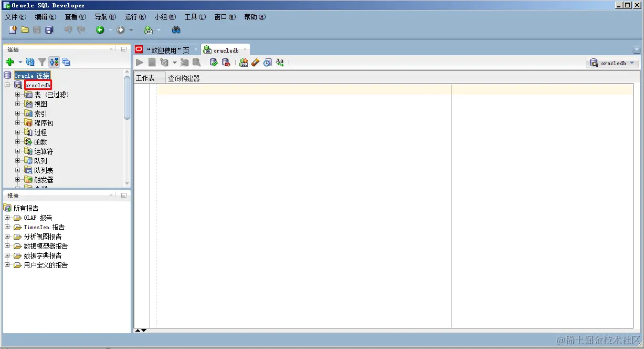Open a file using the folder toolbar icon
Viewport: 644px width, 349px height.
click(25, 29)
